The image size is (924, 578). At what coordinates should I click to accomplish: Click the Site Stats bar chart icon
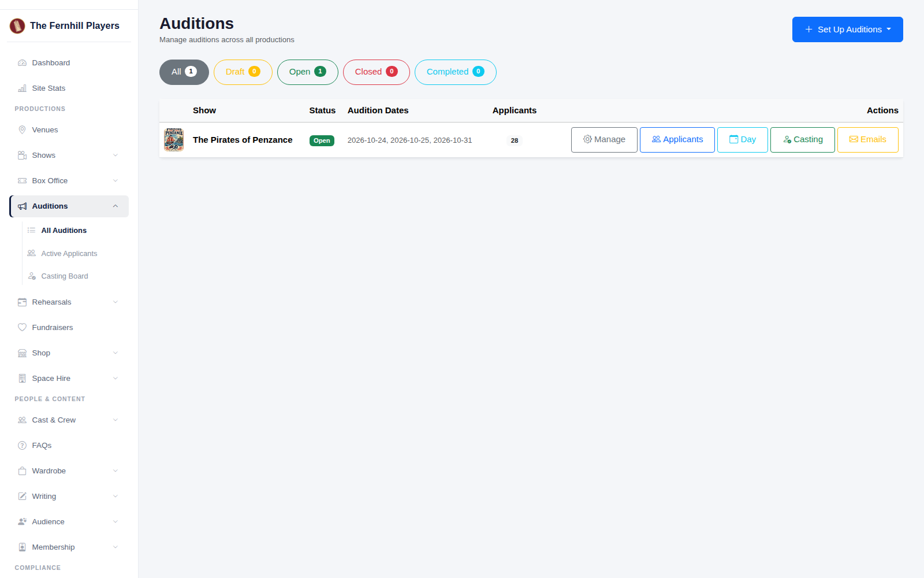[x=22, y=88]
